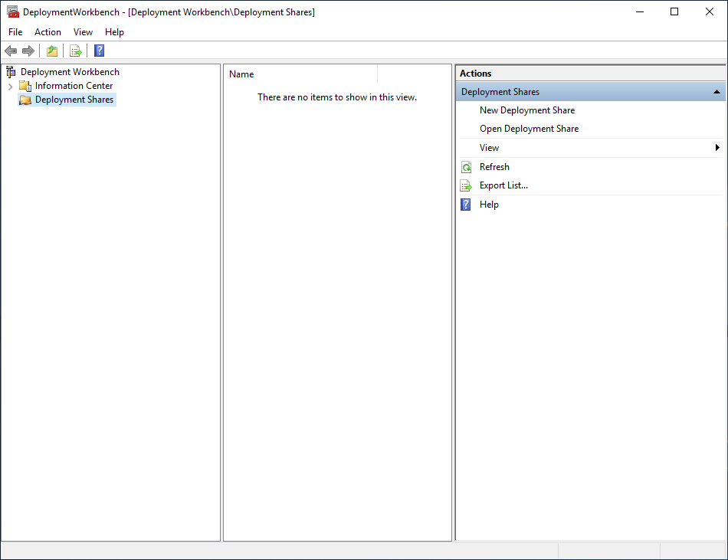Click the green Refresh icon in Actions
Viewport: 728px width, 560px height.
[x=466, y=167]
